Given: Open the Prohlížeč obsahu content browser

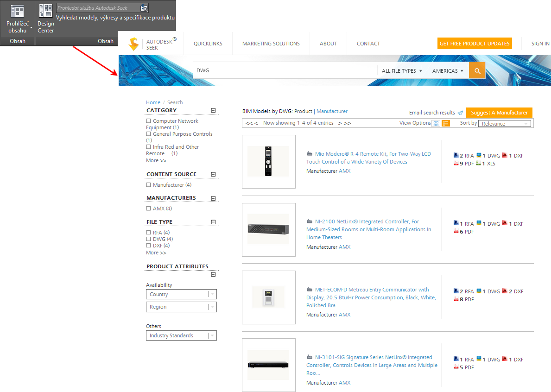Looking at the screenshot, I should tap(17, 19).
